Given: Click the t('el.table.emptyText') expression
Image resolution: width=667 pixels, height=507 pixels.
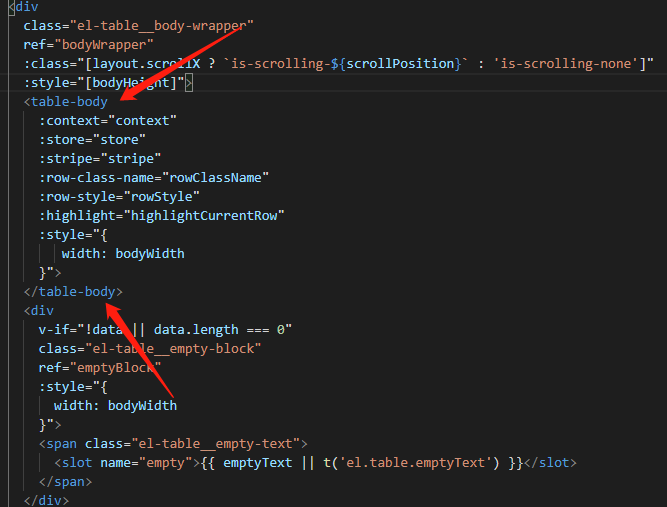Looking at the screenshot, I should coord(411,462).
